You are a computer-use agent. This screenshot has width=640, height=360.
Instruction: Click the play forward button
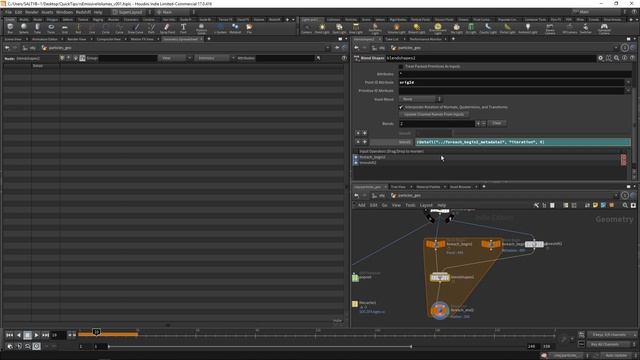[36, 335]
